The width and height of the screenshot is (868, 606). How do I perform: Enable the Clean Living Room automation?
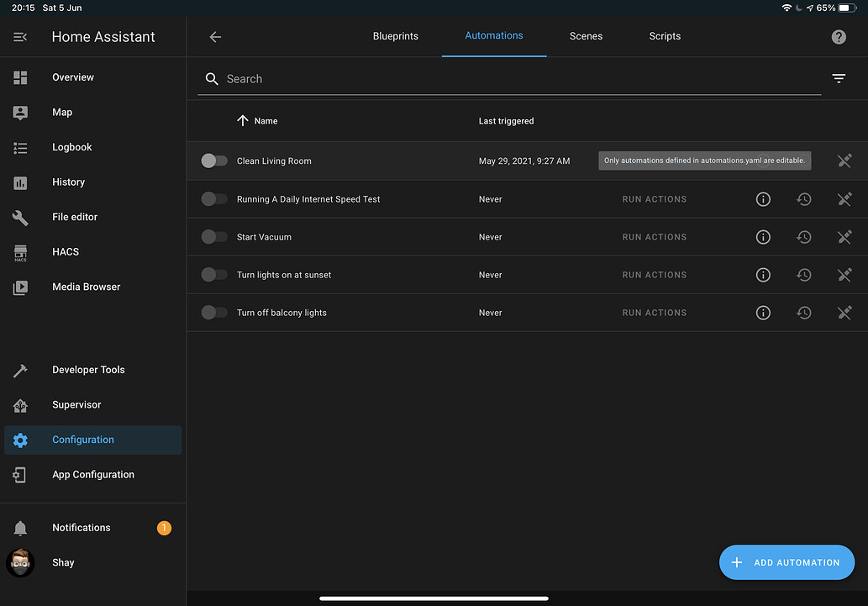[214, 161]
